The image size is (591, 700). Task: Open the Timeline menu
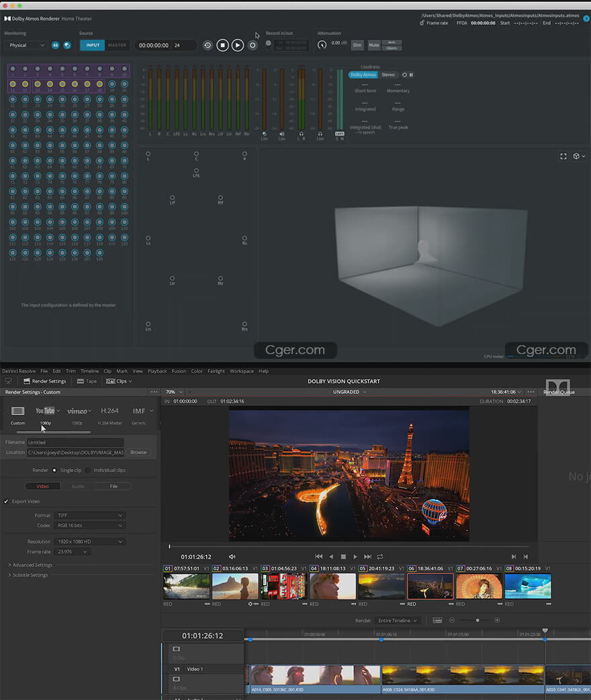[89, 371]
